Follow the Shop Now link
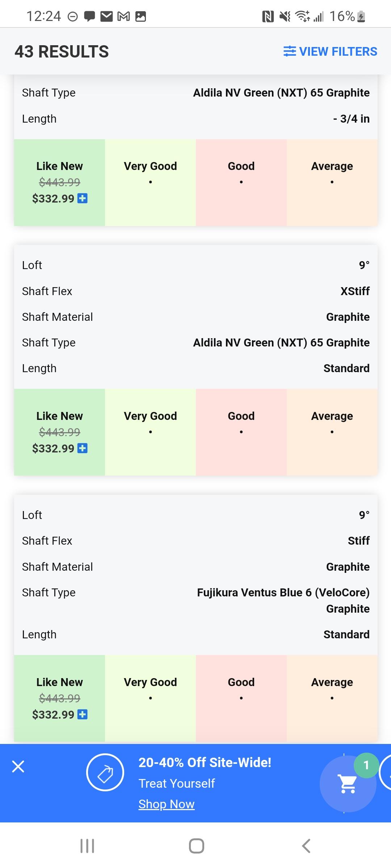Screen dimensions: 391x868 point(167,804)
